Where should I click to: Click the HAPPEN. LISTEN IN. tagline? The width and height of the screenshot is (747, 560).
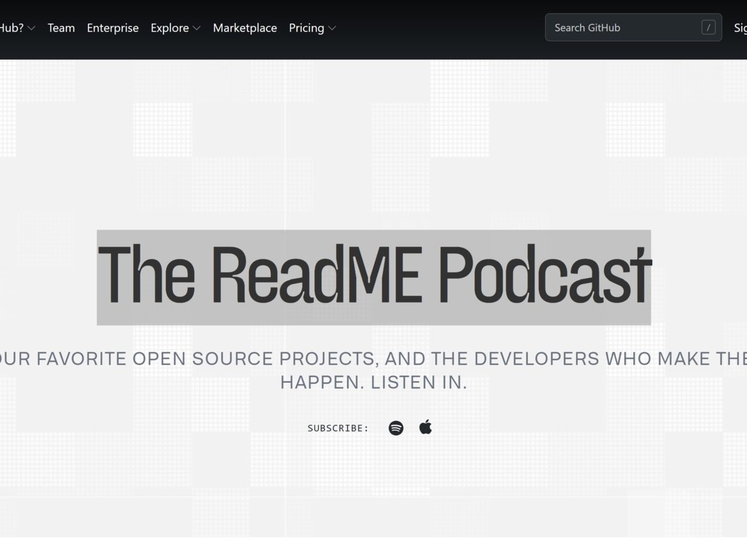[373, 383]
